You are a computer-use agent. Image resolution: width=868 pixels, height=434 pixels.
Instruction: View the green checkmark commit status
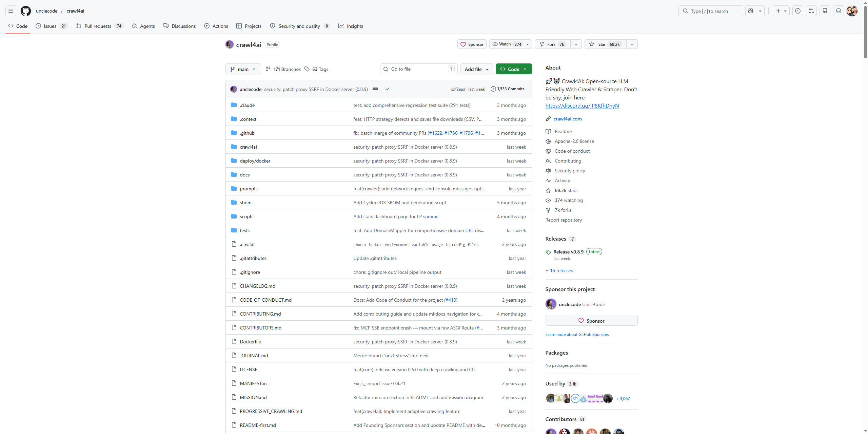click(388, 89)
